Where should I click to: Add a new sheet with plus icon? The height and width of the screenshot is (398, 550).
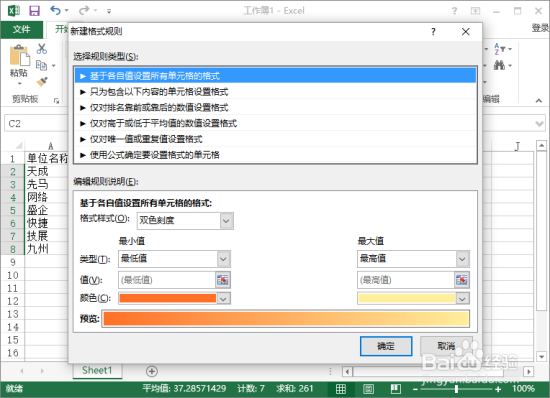(x=152, y=371)
